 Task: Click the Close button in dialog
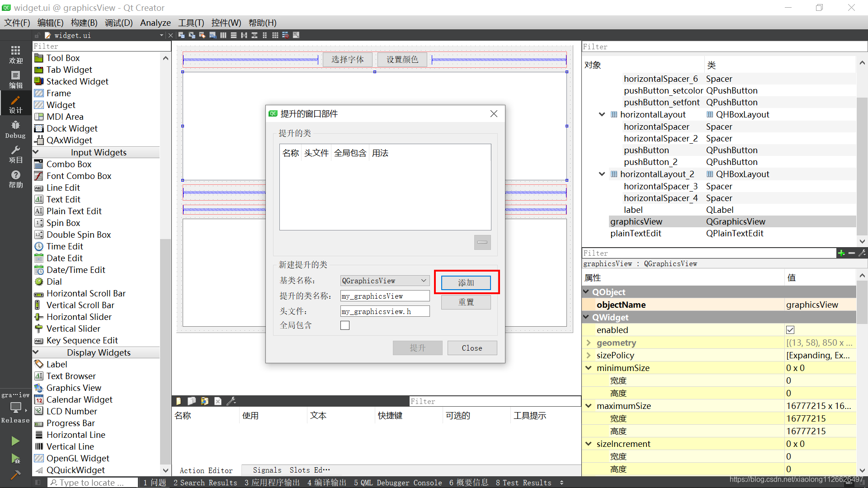click(472, 348)
